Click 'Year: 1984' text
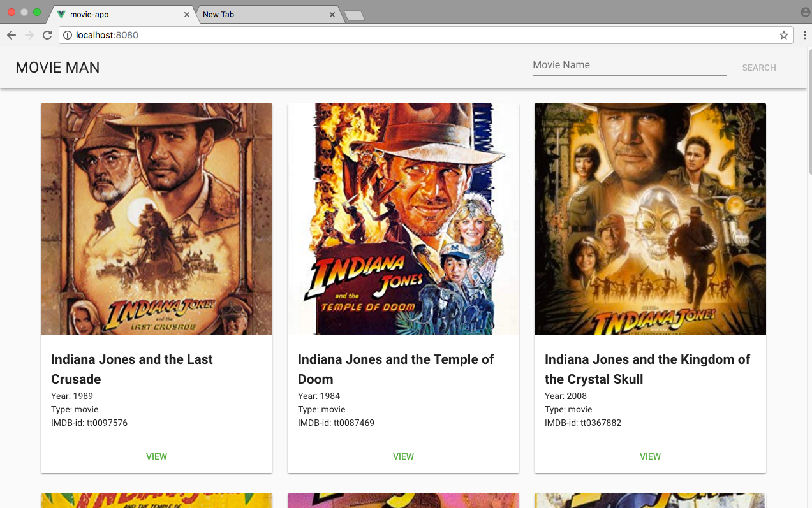 319,396
